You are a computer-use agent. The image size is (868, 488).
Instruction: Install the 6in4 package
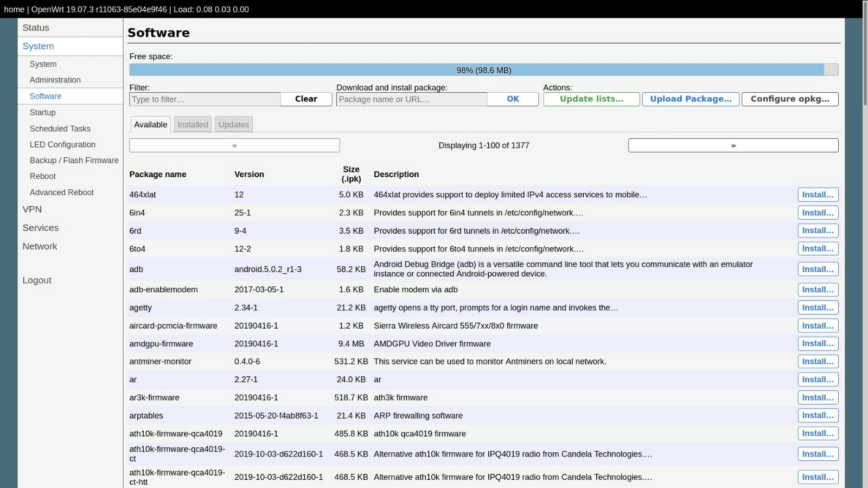point(818,213)
